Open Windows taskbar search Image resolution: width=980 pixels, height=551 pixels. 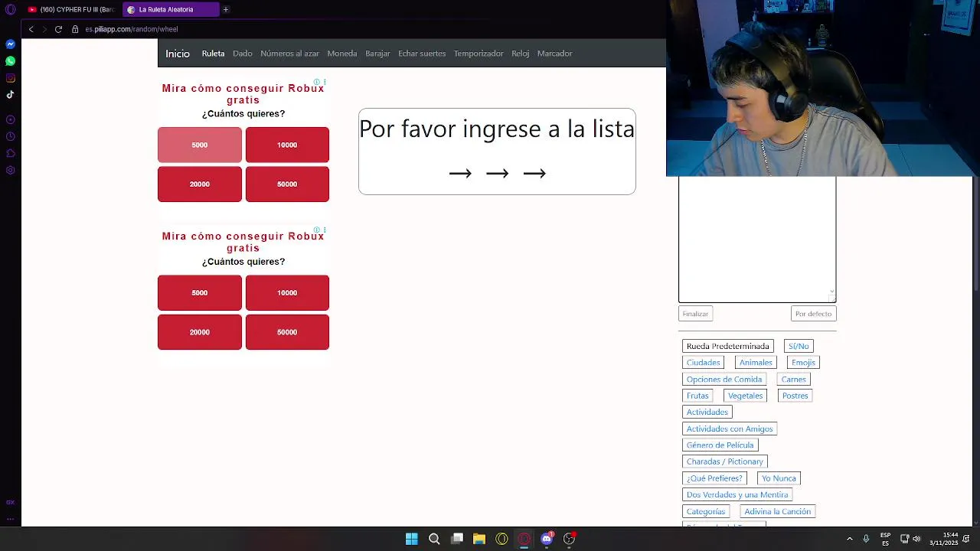[434, 539]
